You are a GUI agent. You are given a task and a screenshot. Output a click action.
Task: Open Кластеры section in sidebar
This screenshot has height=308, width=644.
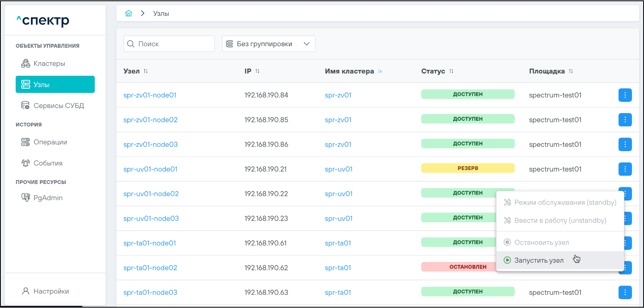point(49,63)
